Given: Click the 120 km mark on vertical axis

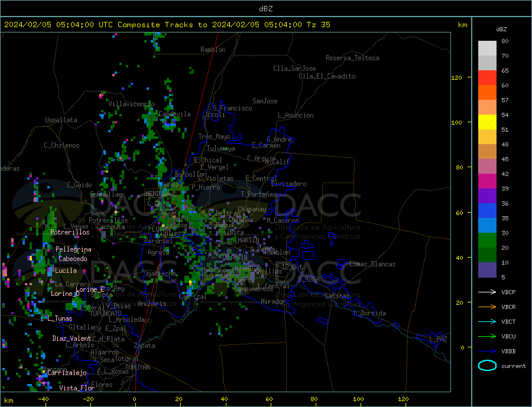Looking at the screenshot, I should [x=456, y=77].
